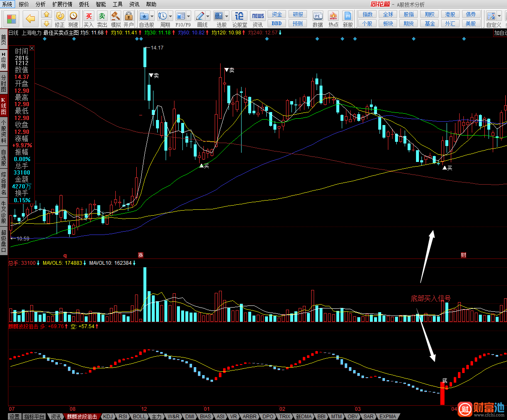The height and width of the screenshot is (420, 507).
Task: Close the data info panel with X
Action: (x=32, y=49)
